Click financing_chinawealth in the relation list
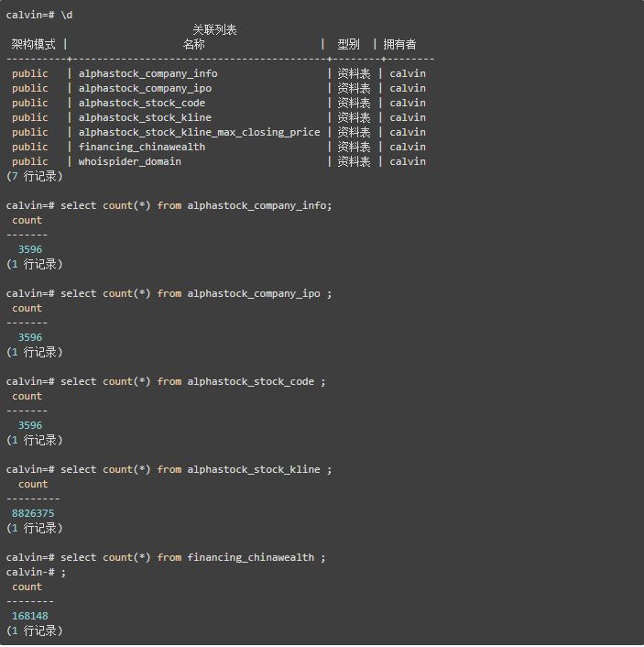 (x=142, y=147)
